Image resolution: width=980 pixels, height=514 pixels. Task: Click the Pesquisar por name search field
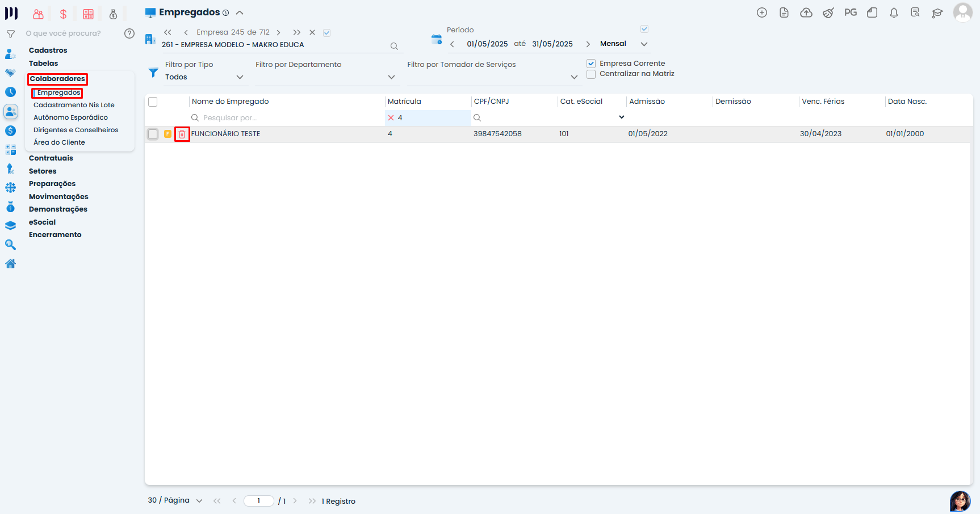tap(284, 118)
